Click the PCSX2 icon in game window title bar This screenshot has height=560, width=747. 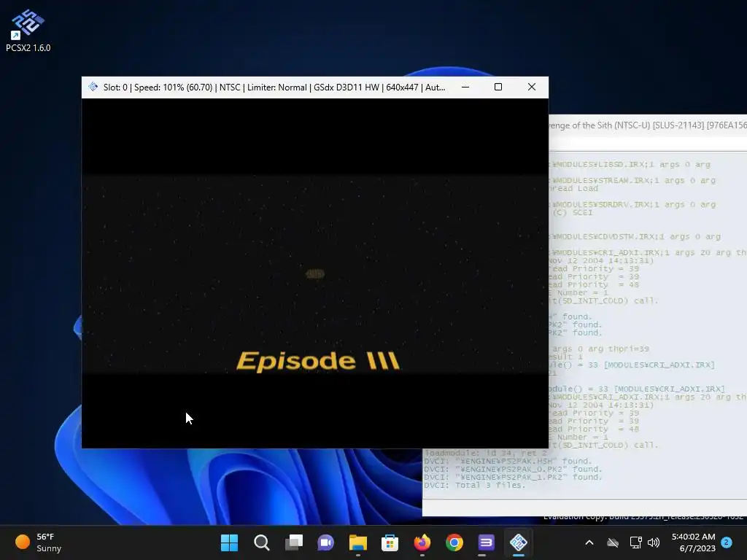tap(93, 87)
